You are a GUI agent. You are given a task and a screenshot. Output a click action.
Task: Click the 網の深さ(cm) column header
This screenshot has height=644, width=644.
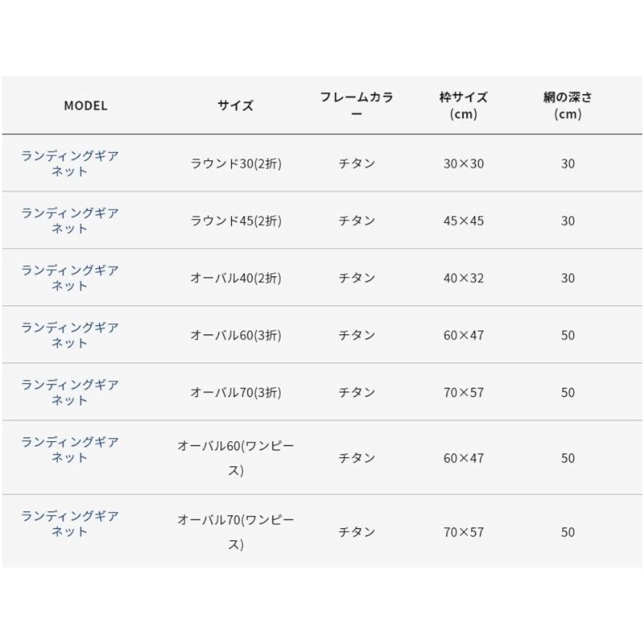(568, 105)
